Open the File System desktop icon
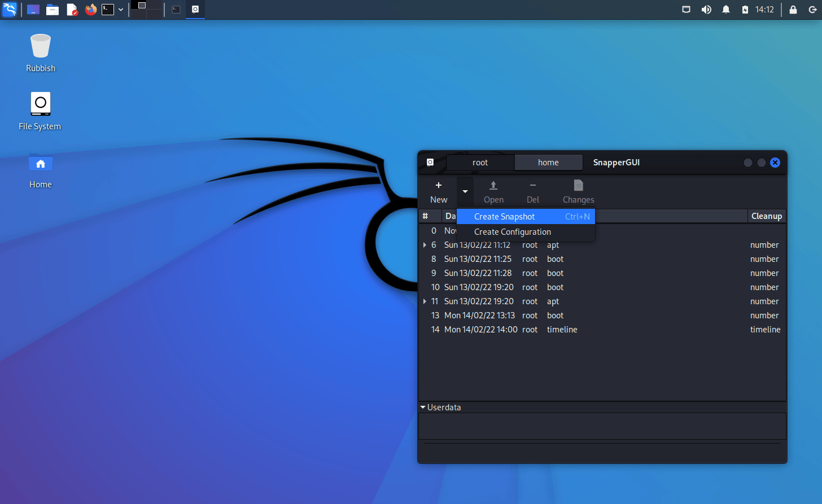 41,105
